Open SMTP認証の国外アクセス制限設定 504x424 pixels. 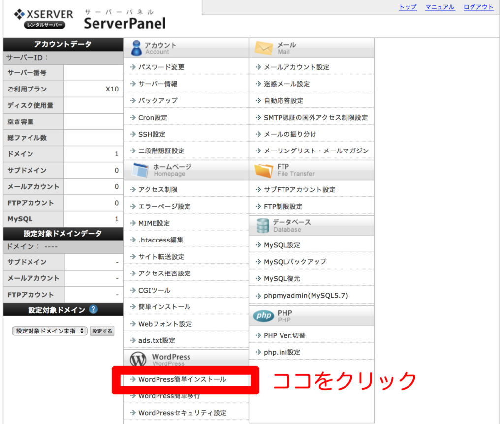pos(315,118)
